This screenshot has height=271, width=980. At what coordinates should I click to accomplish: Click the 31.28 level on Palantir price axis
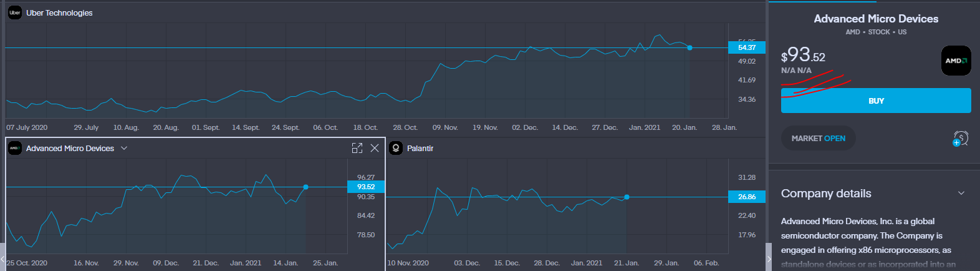(x=747, y=177)
